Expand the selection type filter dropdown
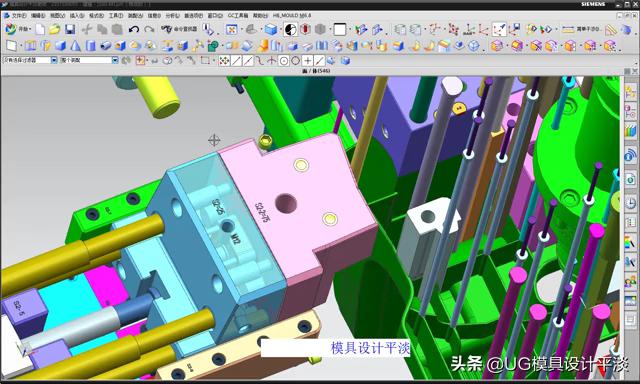640x384 pixels. click(x=54, y=60)
